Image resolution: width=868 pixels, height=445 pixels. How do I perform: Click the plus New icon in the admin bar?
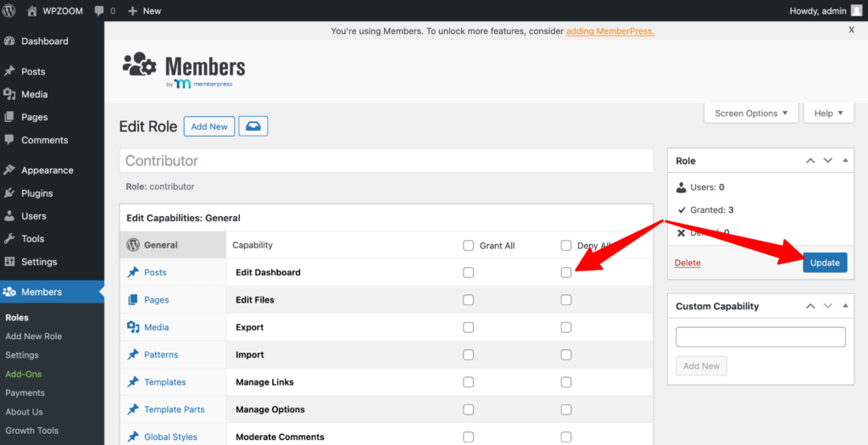click(132, 11)
